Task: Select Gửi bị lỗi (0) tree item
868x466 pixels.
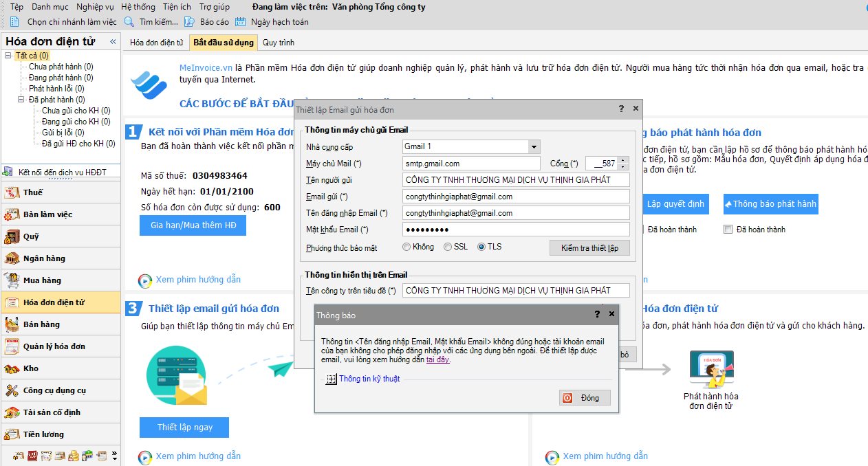Action: click(x=63, y=133)
